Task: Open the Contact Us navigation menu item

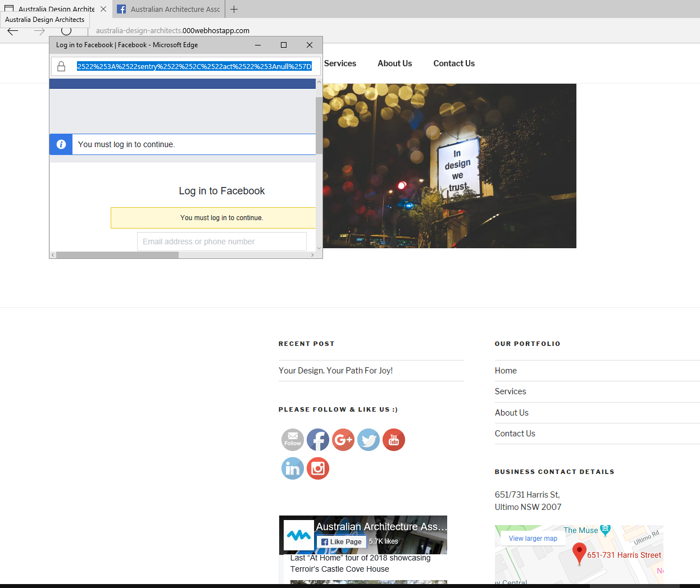Action: [x=454, y=63]
